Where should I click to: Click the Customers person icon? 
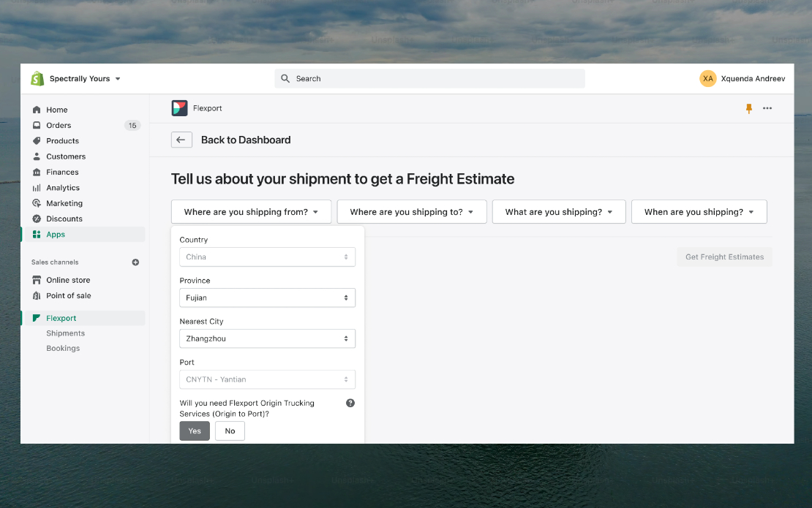point(37,156)
